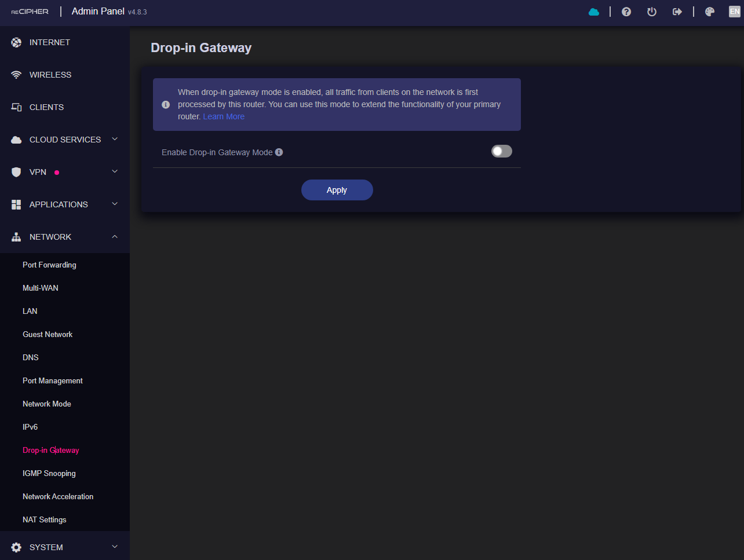
Task: Click the power reboot icon
Action: [652, 12]
